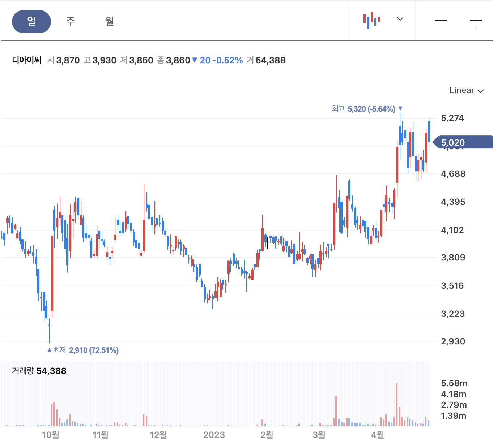The image size is (502, 448).
Task: Open the Linear scale dropdown
Action: pos(467,90)
